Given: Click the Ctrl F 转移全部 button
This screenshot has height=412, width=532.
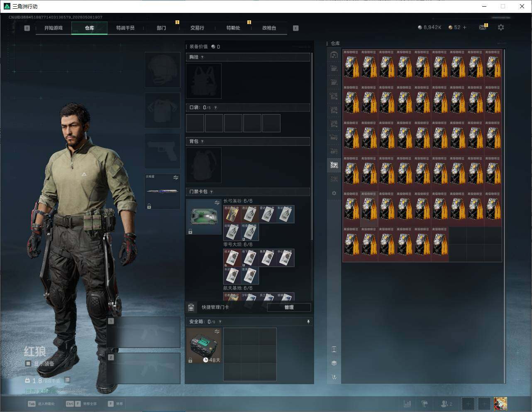Looking at the screenshot, I should (x=81, y=404).
